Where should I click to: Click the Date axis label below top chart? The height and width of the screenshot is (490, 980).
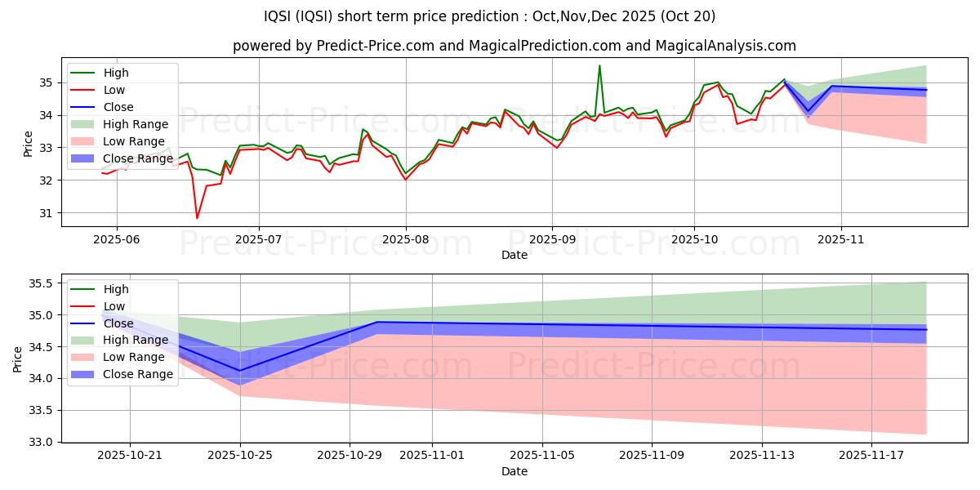coord(514,255)
